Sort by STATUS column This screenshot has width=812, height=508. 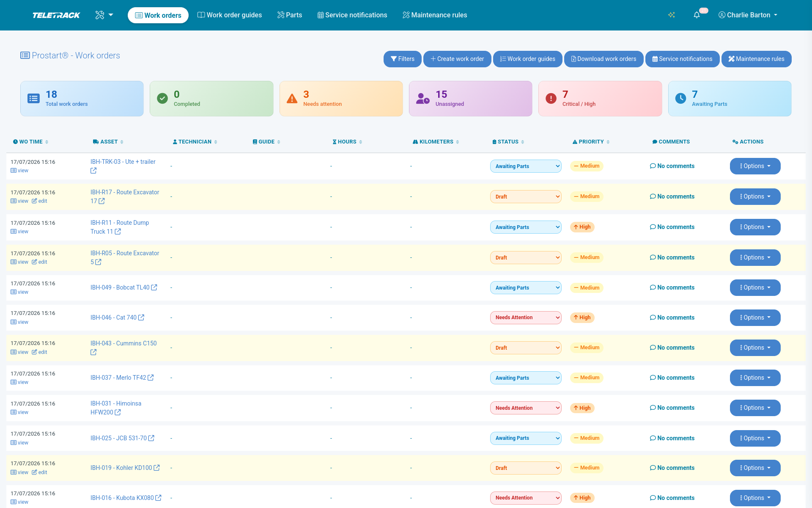pos(508,142)
